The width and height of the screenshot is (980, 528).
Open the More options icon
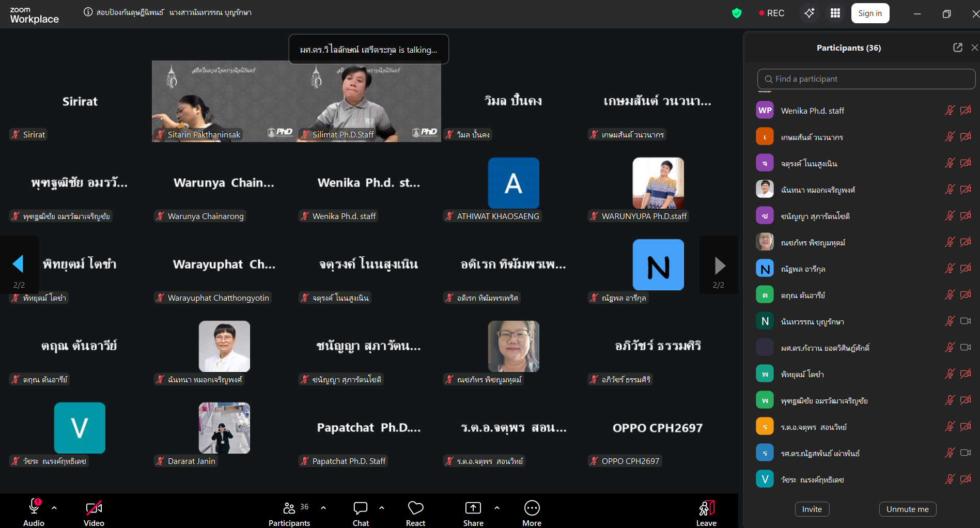point(532,508)
